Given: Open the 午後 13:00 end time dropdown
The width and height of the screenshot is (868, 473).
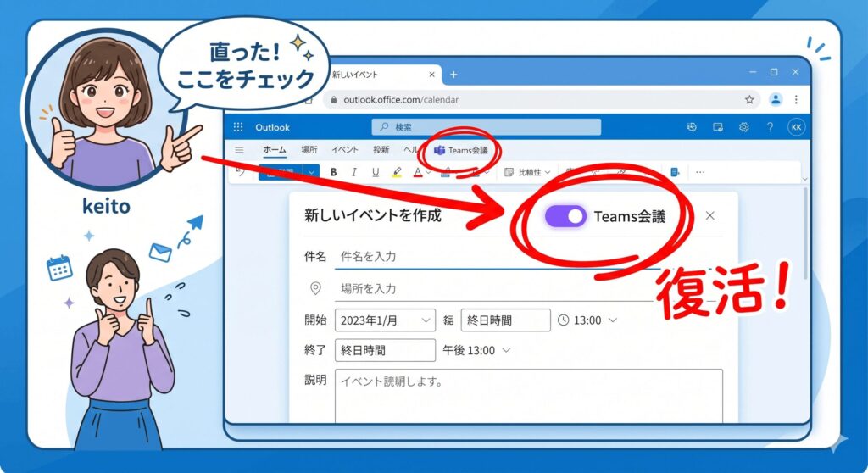Looking at the screenshot, I should pos(476,350).
